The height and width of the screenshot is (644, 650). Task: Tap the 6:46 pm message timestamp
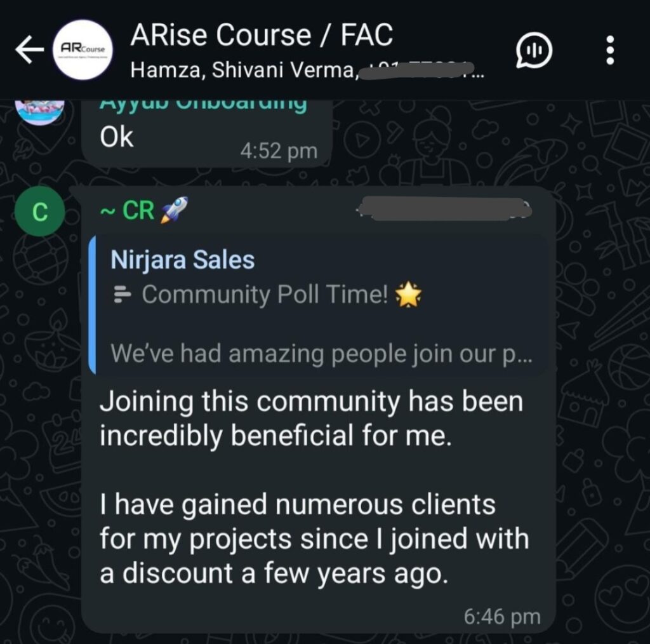[502, 616]
